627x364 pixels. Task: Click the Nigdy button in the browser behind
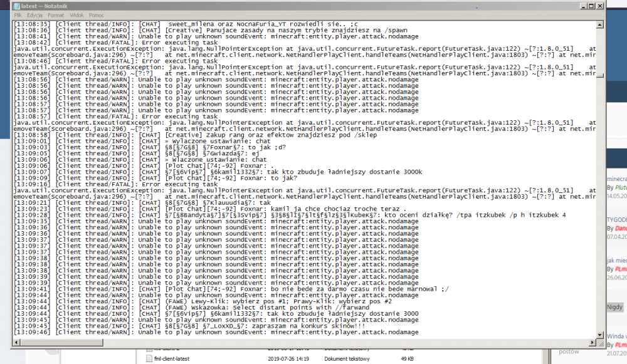614,307
